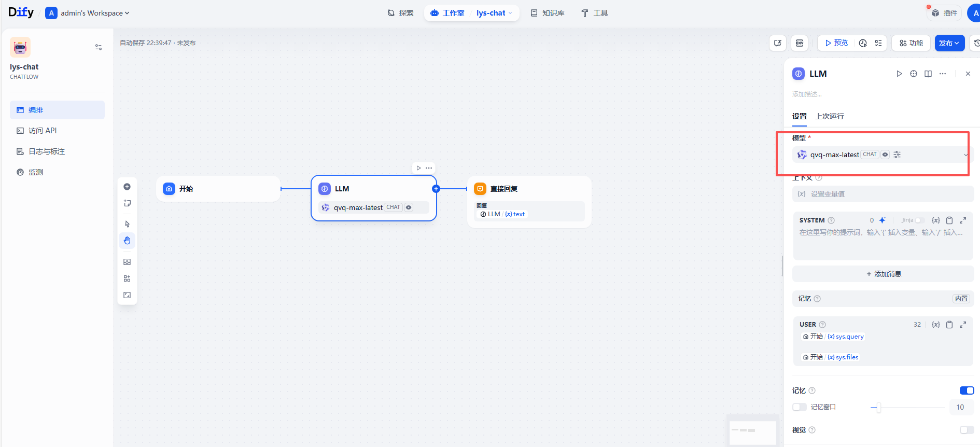This screenshot has width=980, height=447.
Task: Open 监测 page
Action: (57, 172)
